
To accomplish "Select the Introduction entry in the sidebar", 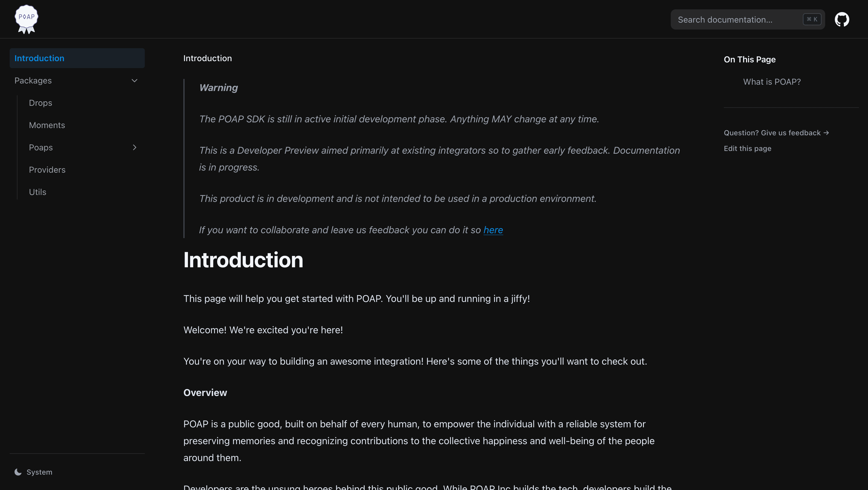I will pos(39,58).
